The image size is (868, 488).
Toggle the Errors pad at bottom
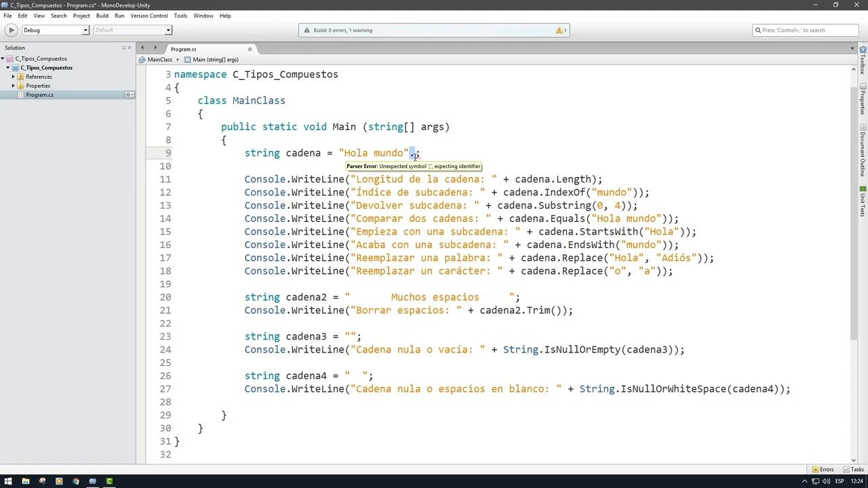pos(823,469)
